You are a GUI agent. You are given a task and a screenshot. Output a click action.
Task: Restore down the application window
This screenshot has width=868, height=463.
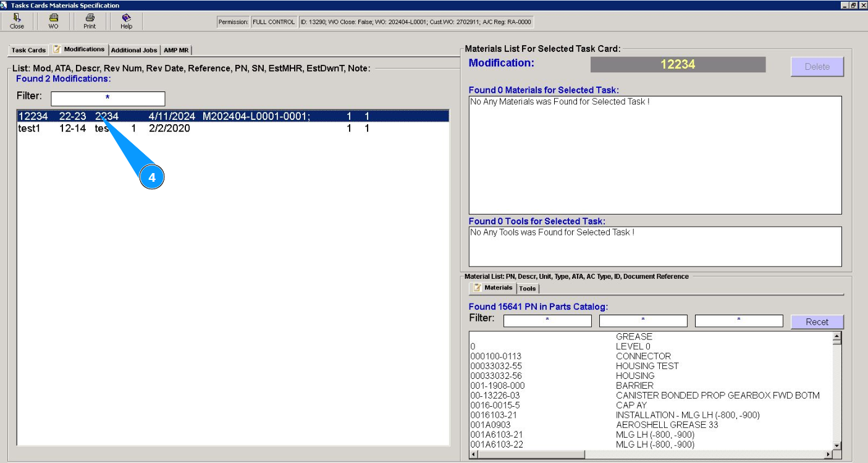854,5
